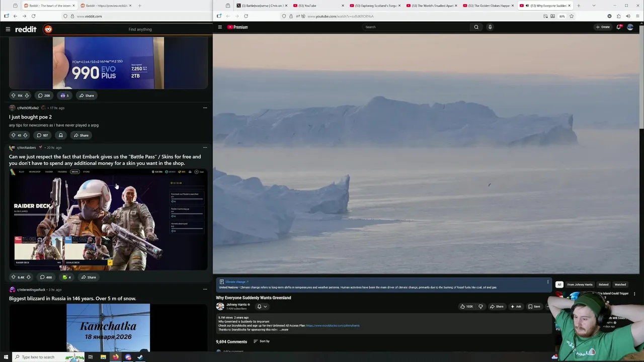Viewport: 644px width, 362px height.
Task: Open the YouTube Create menu
Action: (x=603, y=27)
